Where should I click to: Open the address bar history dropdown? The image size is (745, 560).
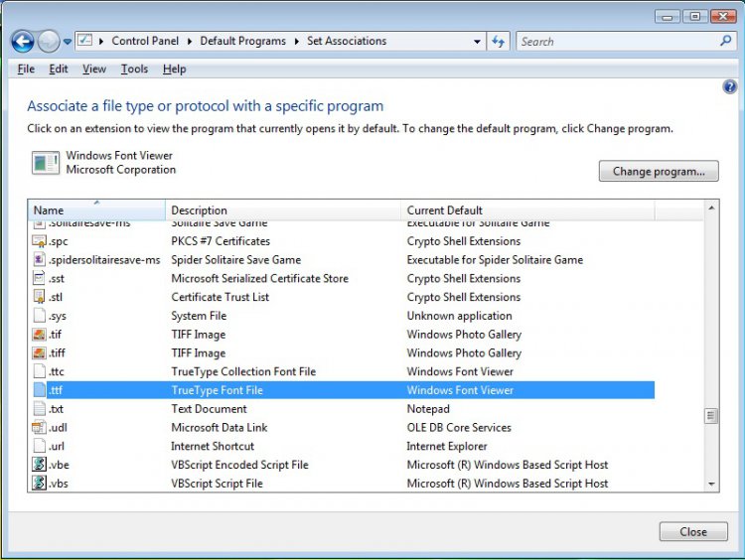[x=477, y=42]
